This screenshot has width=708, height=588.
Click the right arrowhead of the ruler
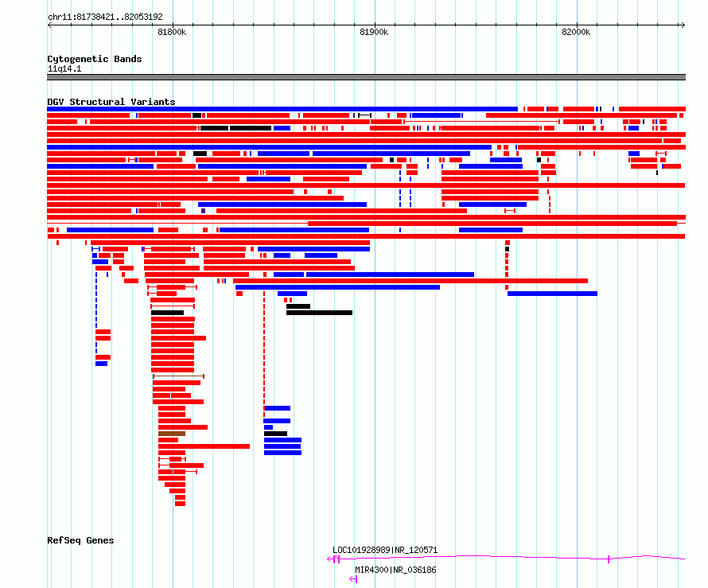click(683, 25)
